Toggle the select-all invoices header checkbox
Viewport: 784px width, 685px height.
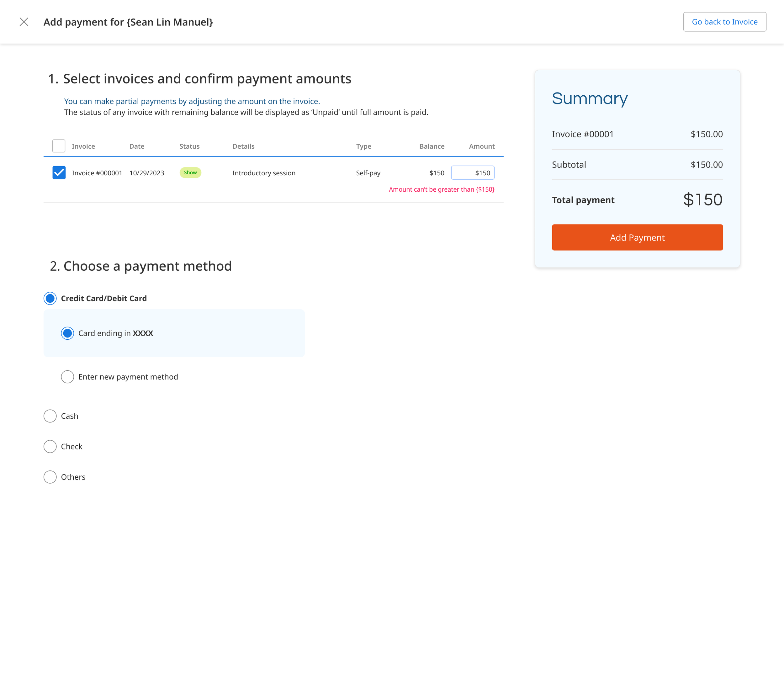(59, 146)
